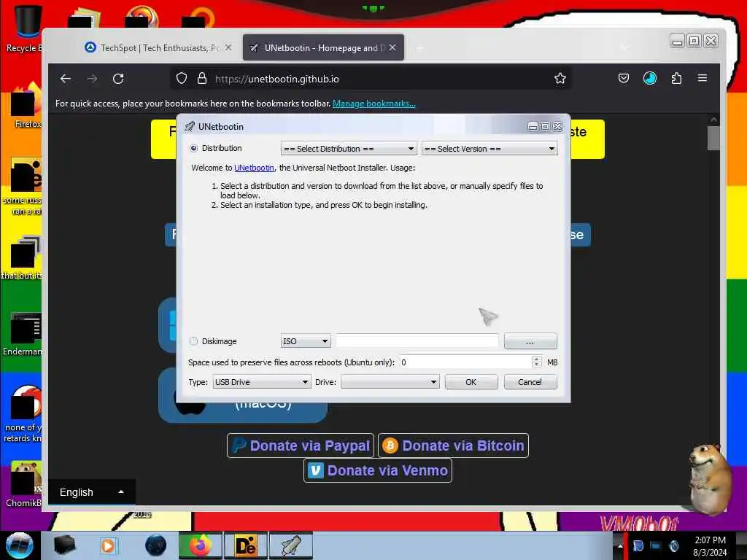Open a new Firefox tab
Viewport: 747px width, 560px height.
pyautogui.click(x=419, y=48)
